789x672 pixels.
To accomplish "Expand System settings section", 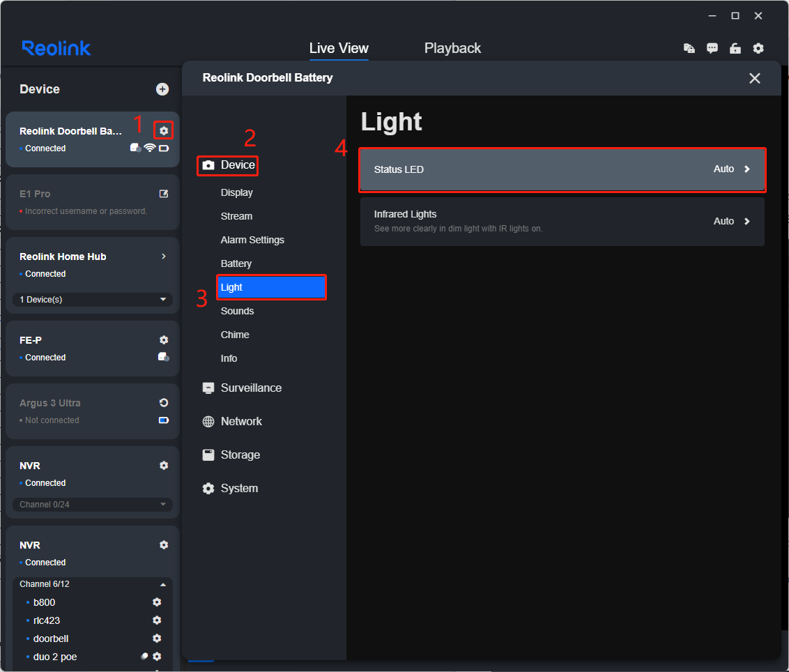I will (x=230, y=488).
